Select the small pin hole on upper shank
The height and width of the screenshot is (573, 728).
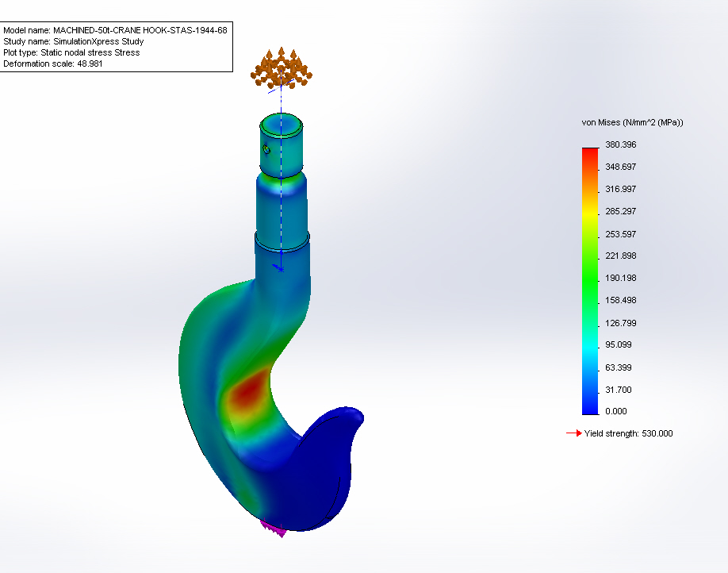click(x=266, y=149)
